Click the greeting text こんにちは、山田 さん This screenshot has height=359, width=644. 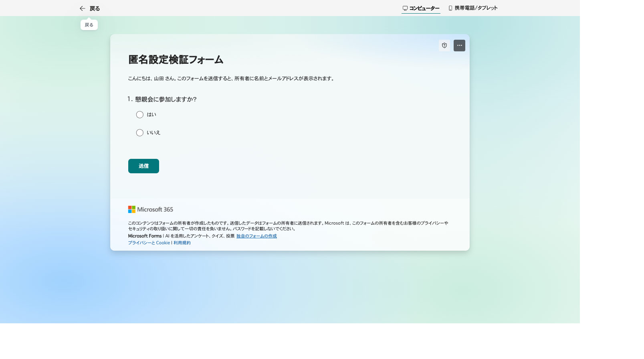point(151,79)
